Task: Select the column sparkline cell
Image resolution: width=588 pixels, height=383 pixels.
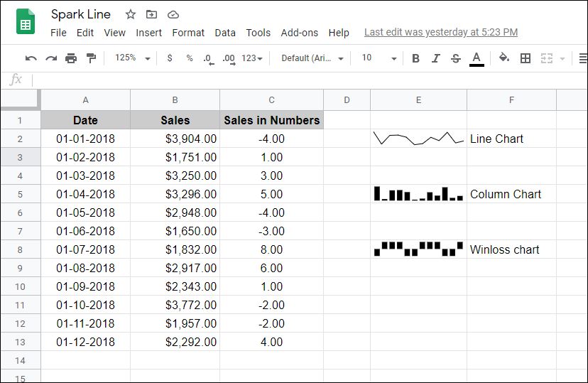Action: coord(418,194)
